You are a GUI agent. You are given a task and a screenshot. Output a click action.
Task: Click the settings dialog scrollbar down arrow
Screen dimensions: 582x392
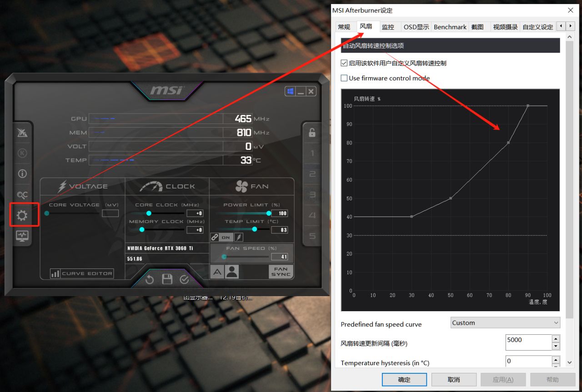pos(570,362)
